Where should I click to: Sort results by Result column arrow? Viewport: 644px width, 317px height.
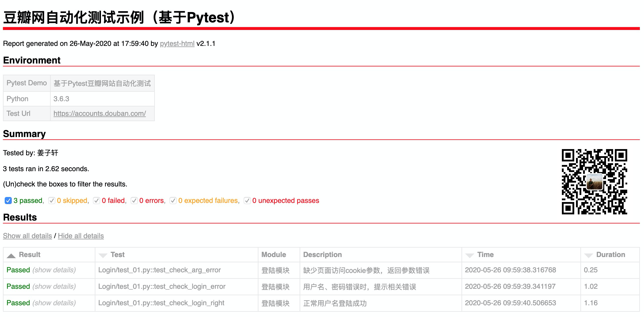click(x=11, y=256)
